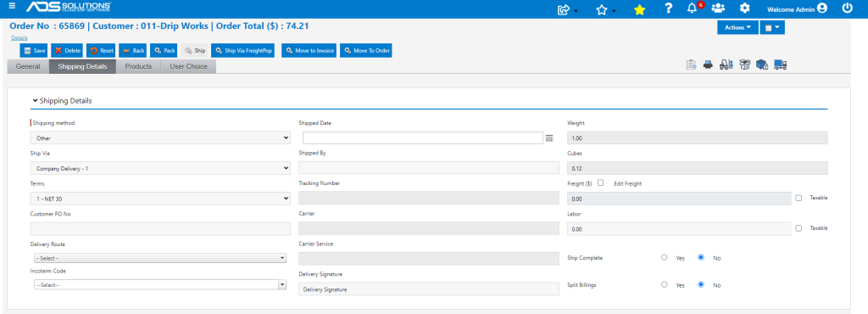Click Ship Via FreightPop button
The image size is (868, 314).
[x=243, y=50]
